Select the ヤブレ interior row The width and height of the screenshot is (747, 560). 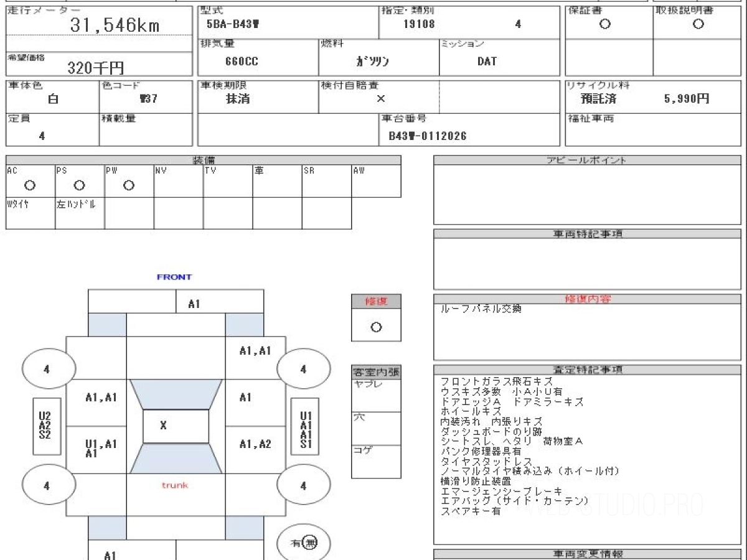376,396
